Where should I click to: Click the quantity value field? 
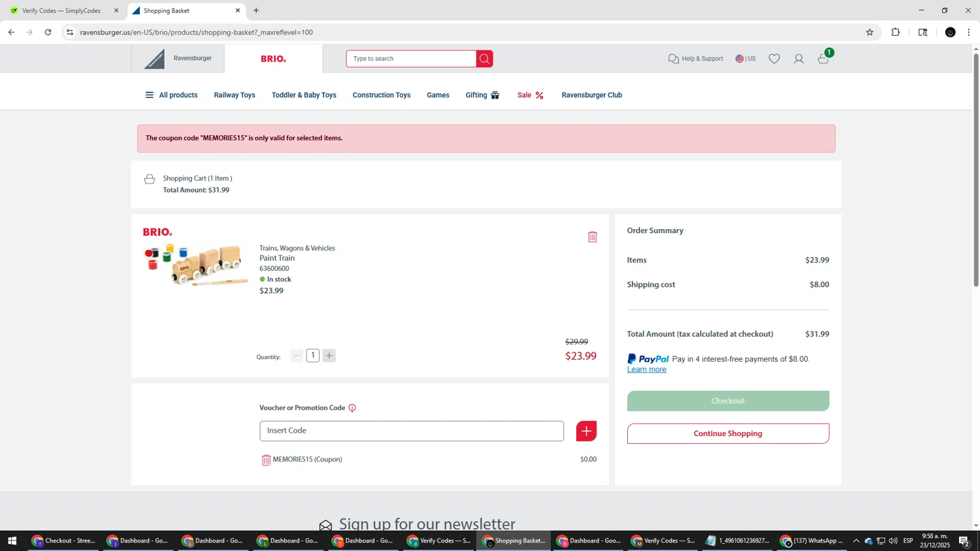(x=313, y=356)
